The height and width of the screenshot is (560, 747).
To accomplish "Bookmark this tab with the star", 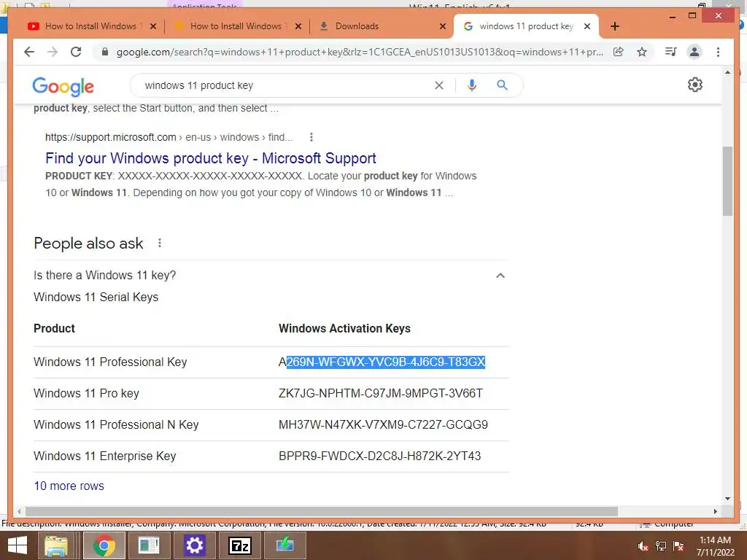I will (x=642, y=52).
